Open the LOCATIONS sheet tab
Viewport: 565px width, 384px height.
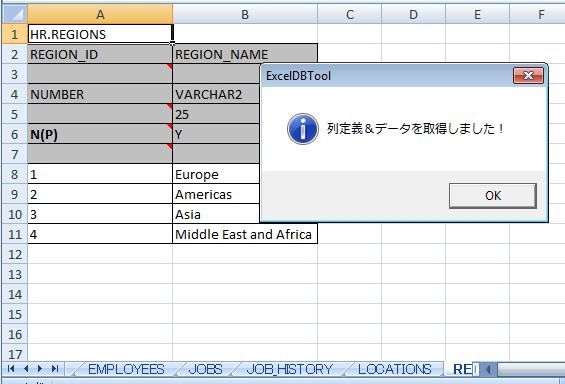click(395, 369)
